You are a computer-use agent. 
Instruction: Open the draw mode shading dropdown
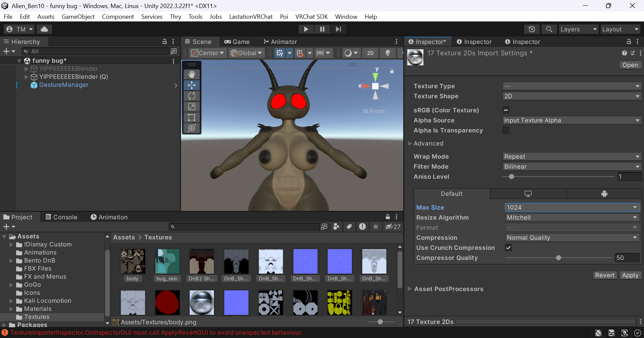click(351, 53)
